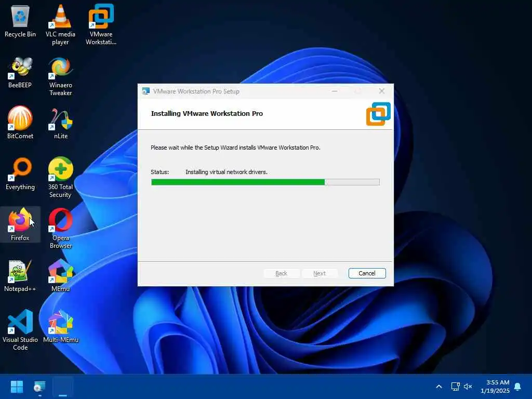
Task: Open the network status tray icon
Action: point(455,387)
